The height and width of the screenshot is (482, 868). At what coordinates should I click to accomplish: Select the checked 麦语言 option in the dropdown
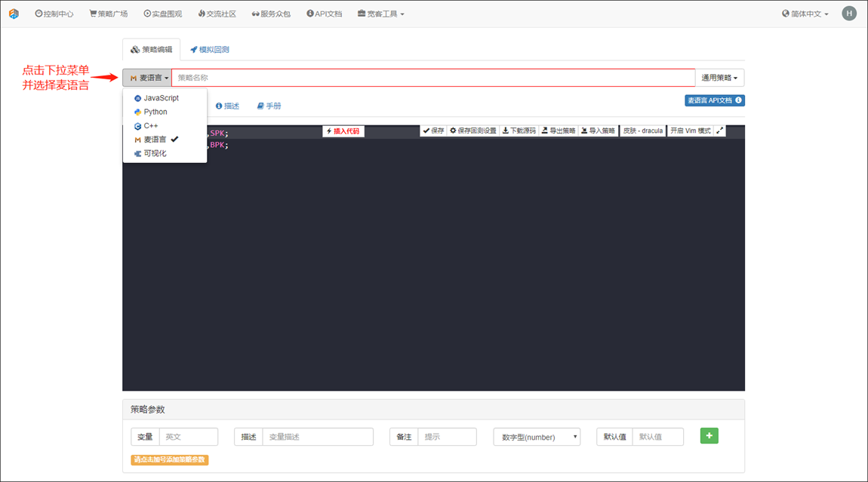pos(155,140)
